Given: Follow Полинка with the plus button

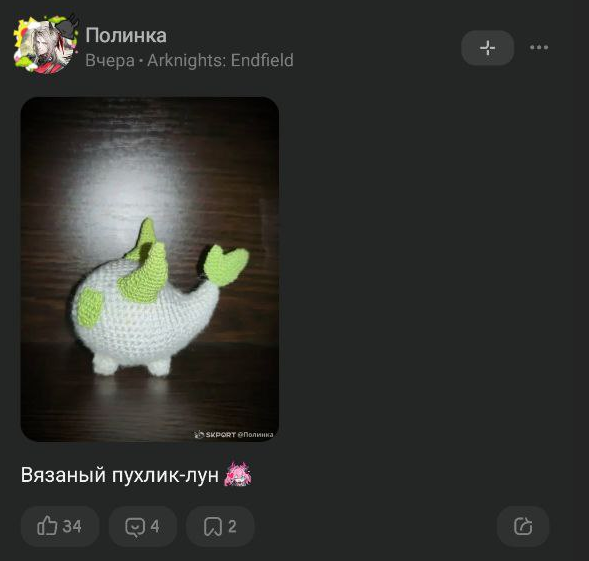Looking at the screenshot, I should [488, 48].
